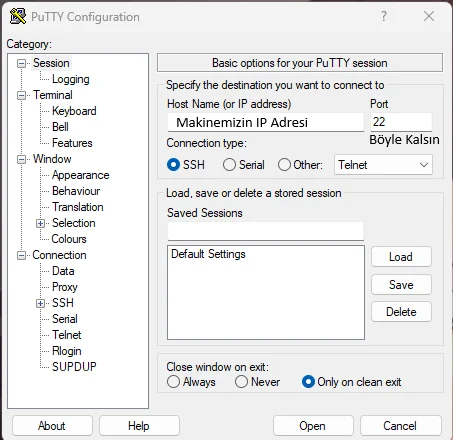Viewport: 453px width, 440px height.
Task: Collapse the Session tree node
Action: (x=21, y=63)
